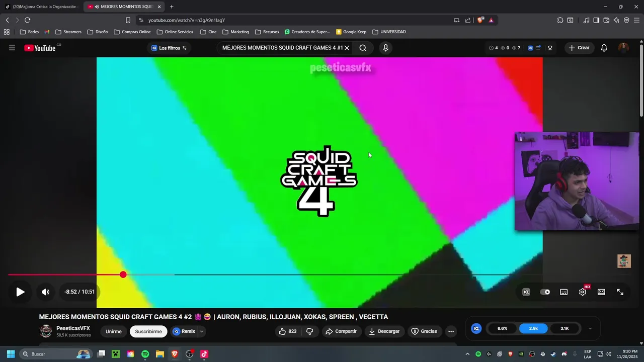Click the Suscribirme button
The height and width of the screenshot is (362, 644).
[148, 331]
